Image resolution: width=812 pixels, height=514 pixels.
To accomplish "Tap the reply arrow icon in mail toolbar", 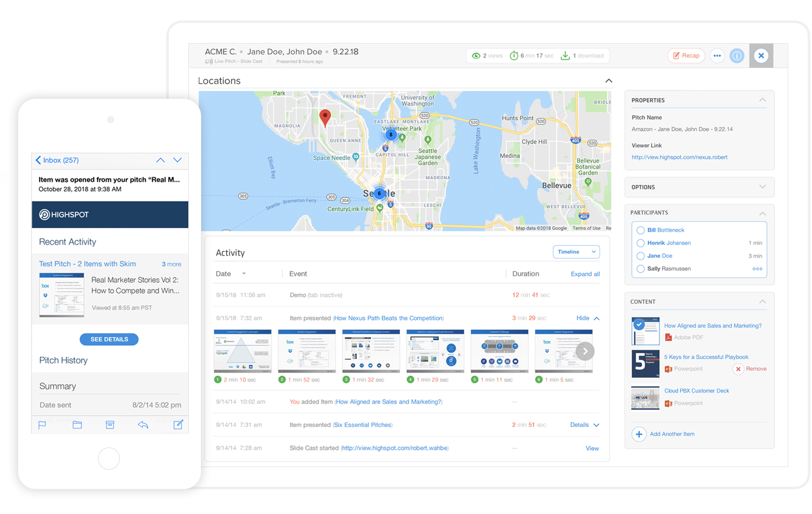I will (x=143, y=424).
